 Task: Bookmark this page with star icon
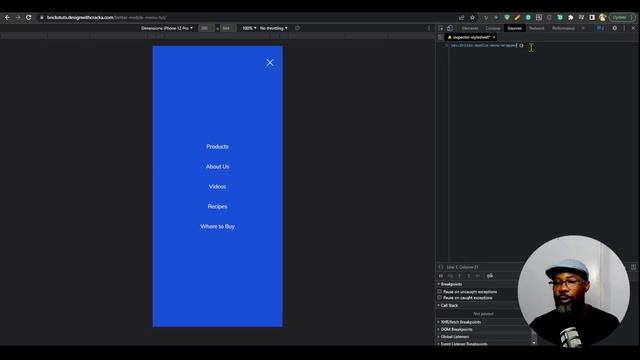(x=472, y=18)
